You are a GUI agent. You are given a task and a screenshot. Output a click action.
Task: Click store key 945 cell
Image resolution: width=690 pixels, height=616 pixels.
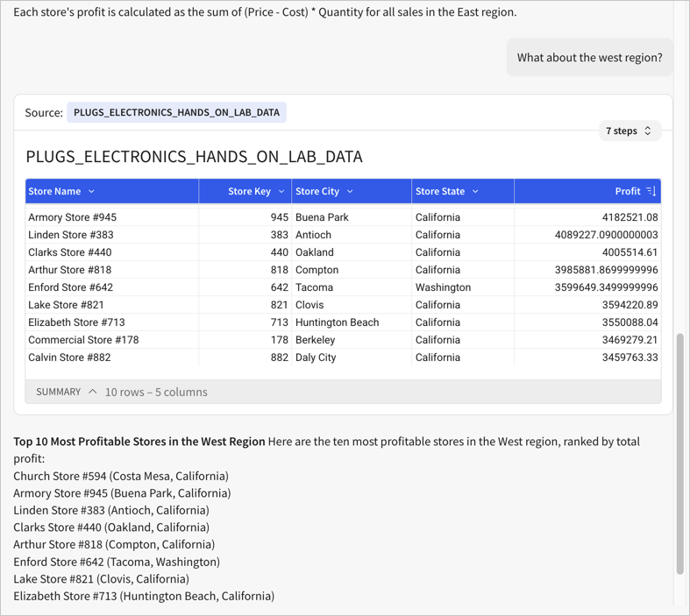tap(245, 217)
